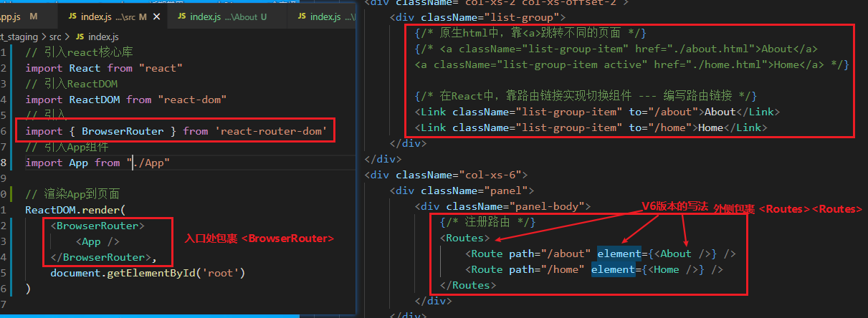Click the 'ReactDOM.render(' line
This screenshot has width=868, height=318.
(x=75, y=210)
